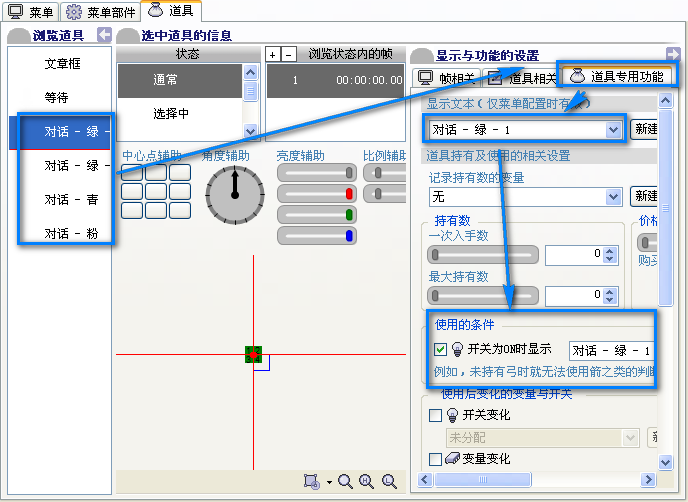Screen dimensions: 688x502
Task: Click the plain magnifier zoom icon
Action: pos(345,481)
